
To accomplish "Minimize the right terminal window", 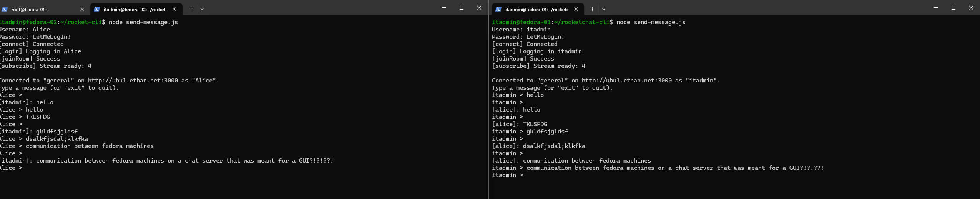I will [x=936, y=8].
